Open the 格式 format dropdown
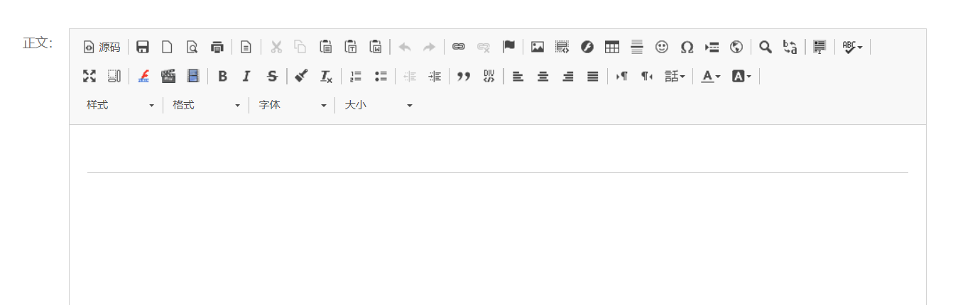 (x=206, y=105)
